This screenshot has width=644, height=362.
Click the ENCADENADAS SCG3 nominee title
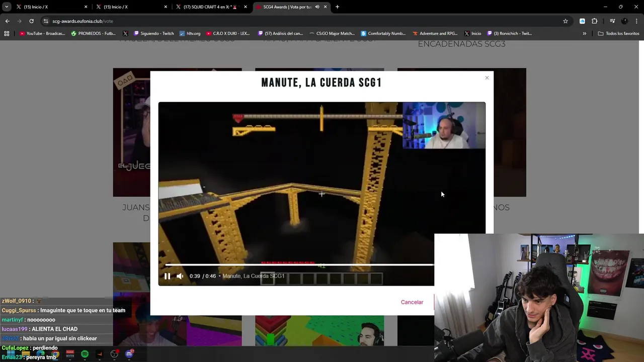(x=461, y=44)
